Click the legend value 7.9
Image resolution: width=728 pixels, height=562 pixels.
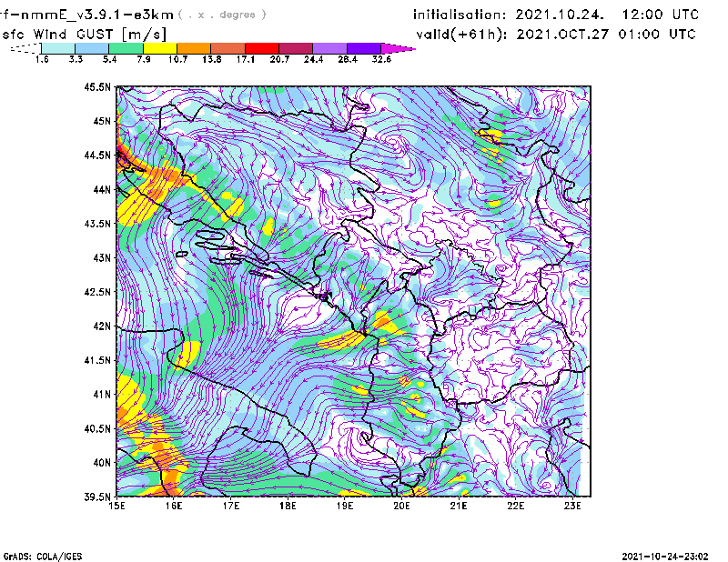144,59
